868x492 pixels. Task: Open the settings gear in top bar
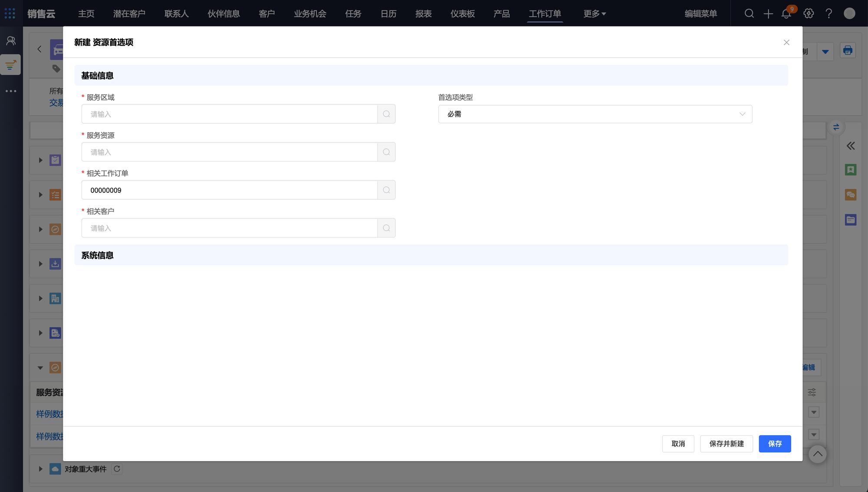[x=809, y=13]
